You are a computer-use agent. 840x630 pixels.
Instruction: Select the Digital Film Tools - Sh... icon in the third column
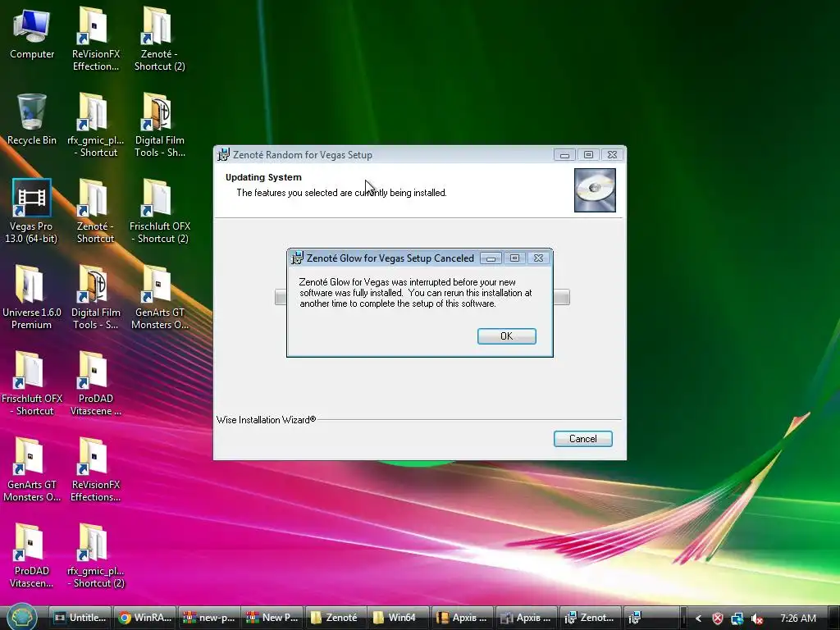[160, 125]
